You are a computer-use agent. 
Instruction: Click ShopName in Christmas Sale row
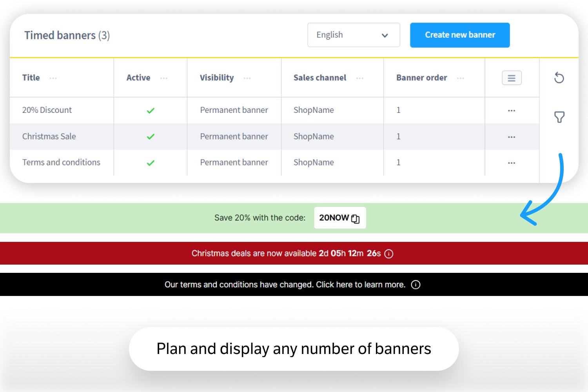pyautogui.click(x=314, y=136)
